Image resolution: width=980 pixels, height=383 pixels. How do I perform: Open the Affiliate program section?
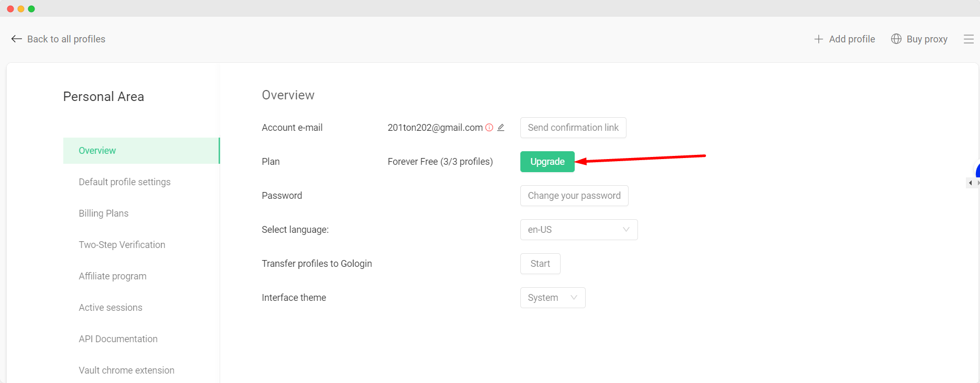(x=112, y=276)
